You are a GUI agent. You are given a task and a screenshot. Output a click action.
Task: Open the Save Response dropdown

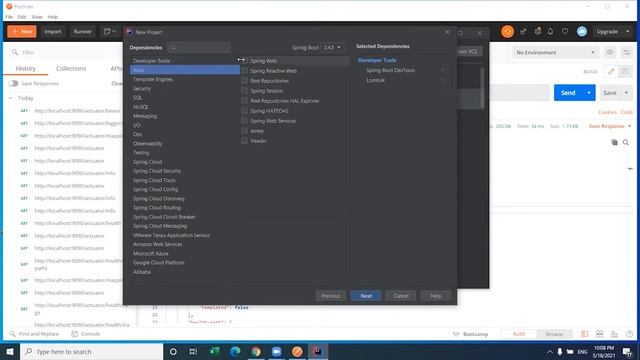(609, 126)
